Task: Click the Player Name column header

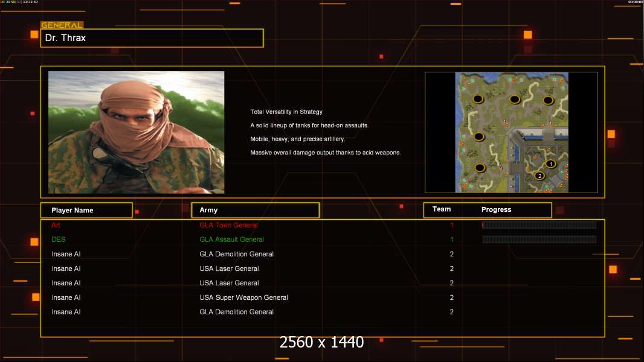Action: [86, 211]
